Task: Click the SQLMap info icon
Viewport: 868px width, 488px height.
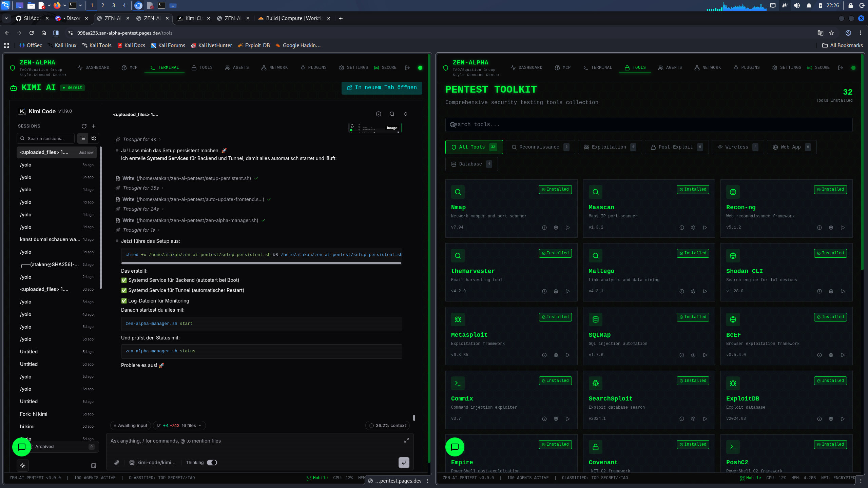Action: (681, 355)
